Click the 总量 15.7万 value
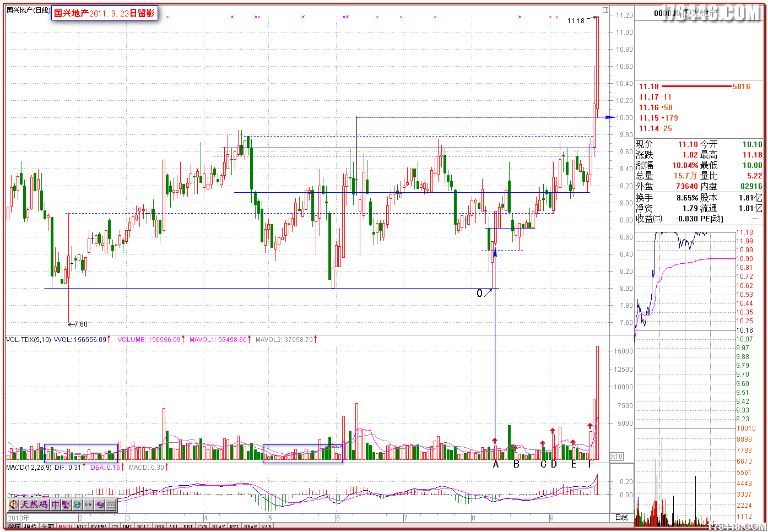Image resolution: width=768 pixels, height=532 pixels. (x=686, y=176)
